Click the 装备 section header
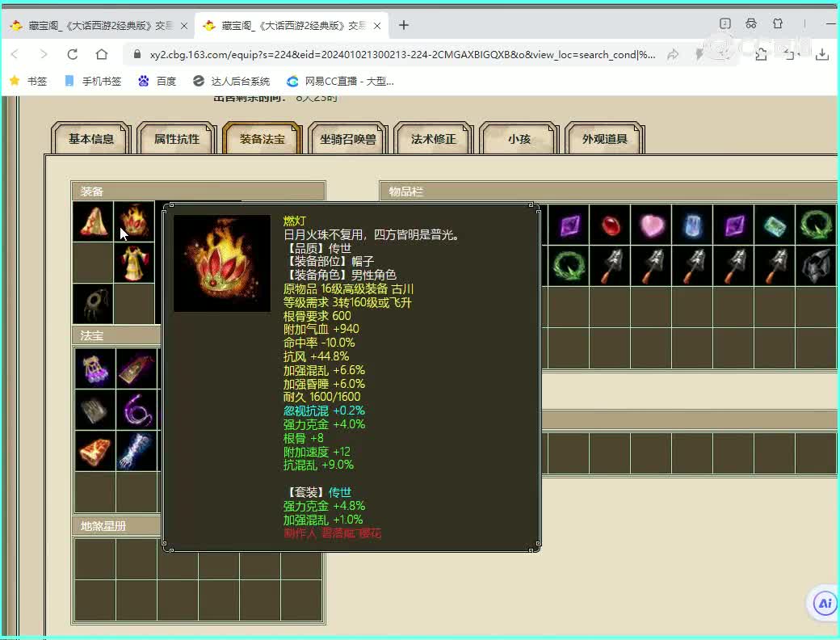This screenshot has width=840, height=640. click(x=198, y=192)
